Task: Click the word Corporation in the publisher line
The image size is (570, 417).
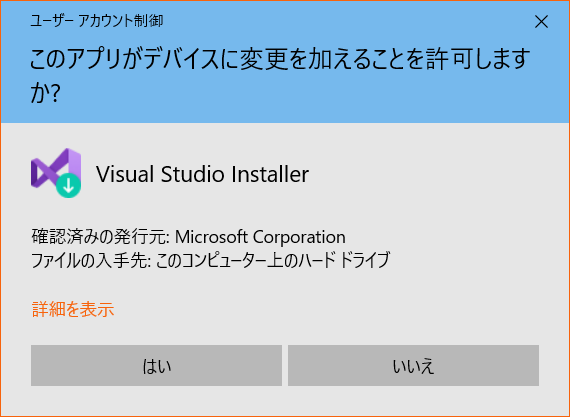Action: click(x=299, y=237)
